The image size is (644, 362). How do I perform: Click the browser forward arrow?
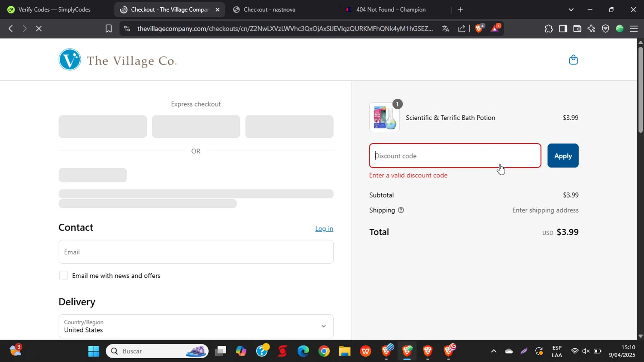(x=24, y=29)
